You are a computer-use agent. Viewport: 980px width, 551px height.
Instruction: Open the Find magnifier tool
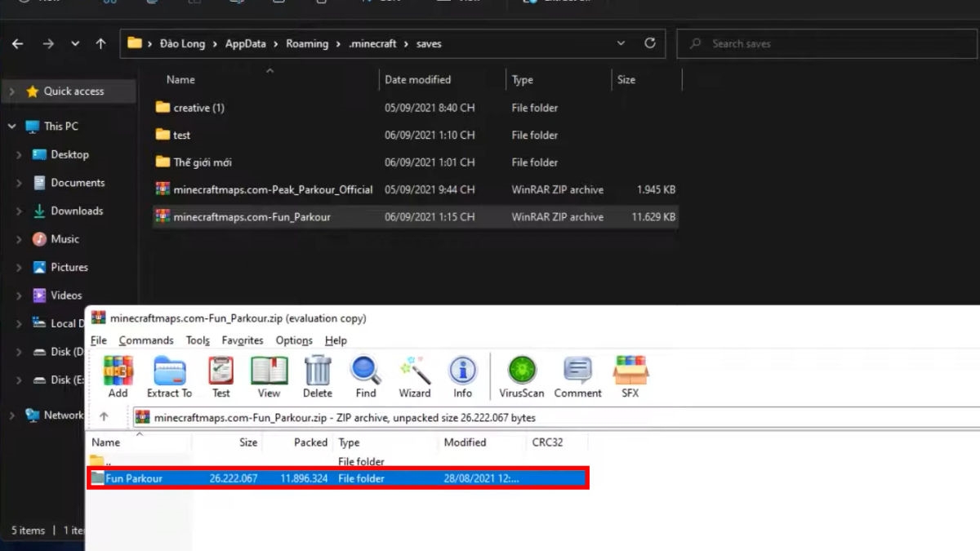pos(365,376)
